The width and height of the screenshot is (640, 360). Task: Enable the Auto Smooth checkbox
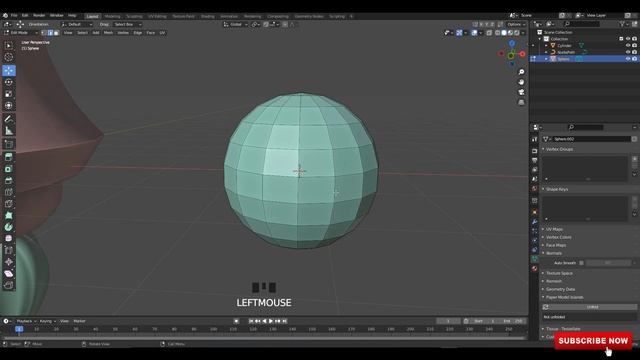click(581, 263)
